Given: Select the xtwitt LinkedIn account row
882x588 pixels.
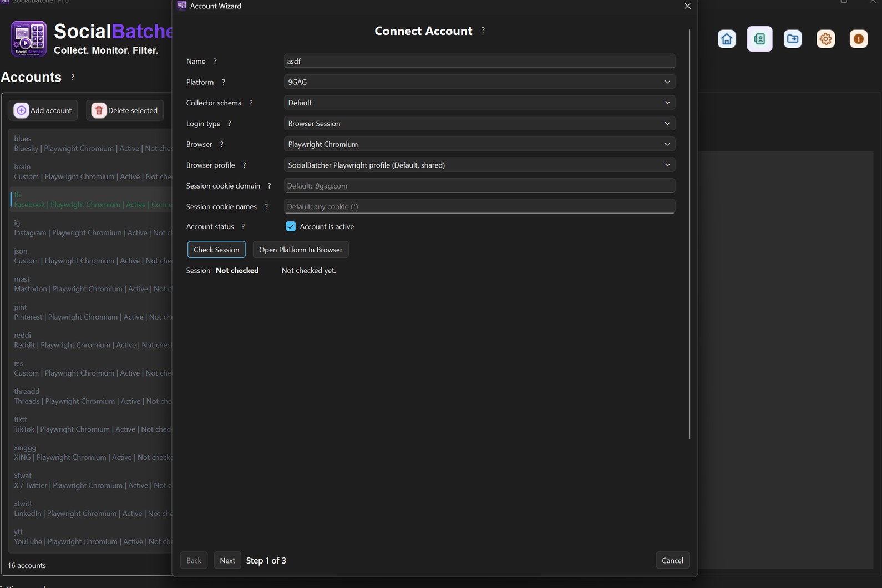Looking at the screenshot, I should click(x=92, y=509).
